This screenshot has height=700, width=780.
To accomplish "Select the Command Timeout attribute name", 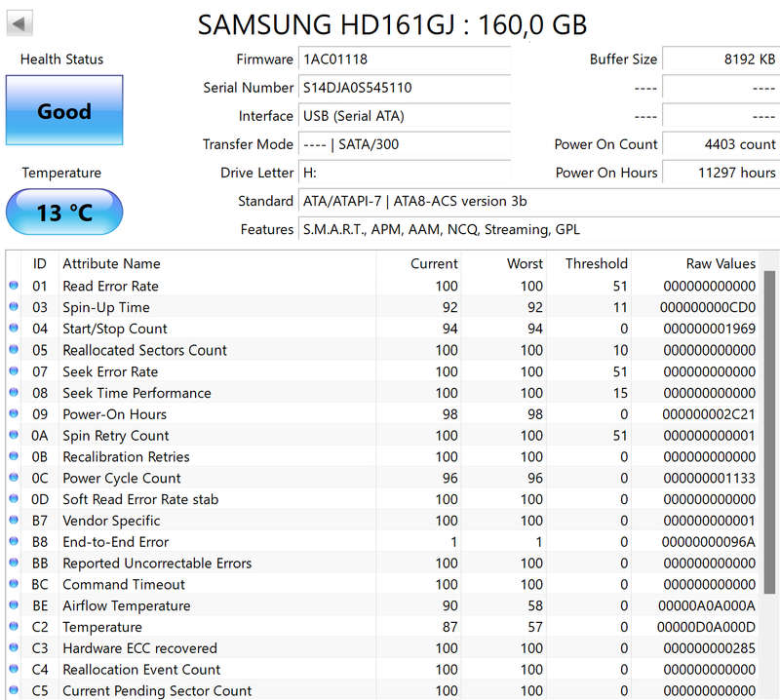I will point(124,584).
